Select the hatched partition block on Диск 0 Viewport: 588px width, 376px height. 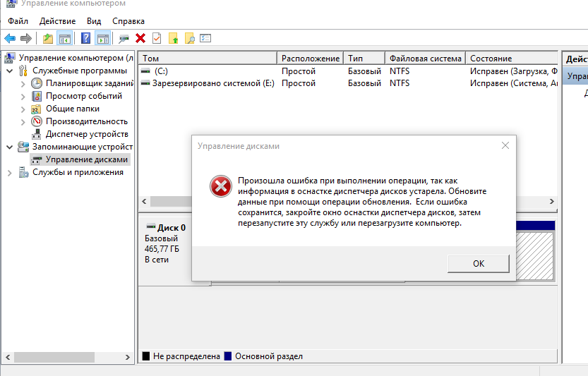pyautogui.click(x=535, y=255)
